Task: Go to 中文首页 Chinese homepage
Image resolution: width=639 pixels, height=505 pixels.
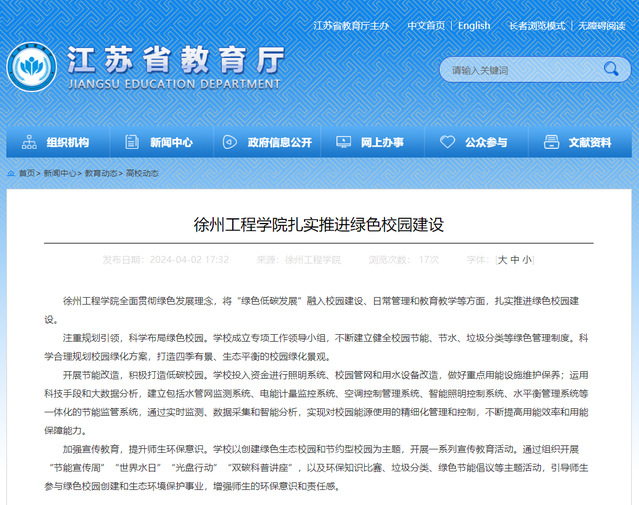Action: (426, 25)
